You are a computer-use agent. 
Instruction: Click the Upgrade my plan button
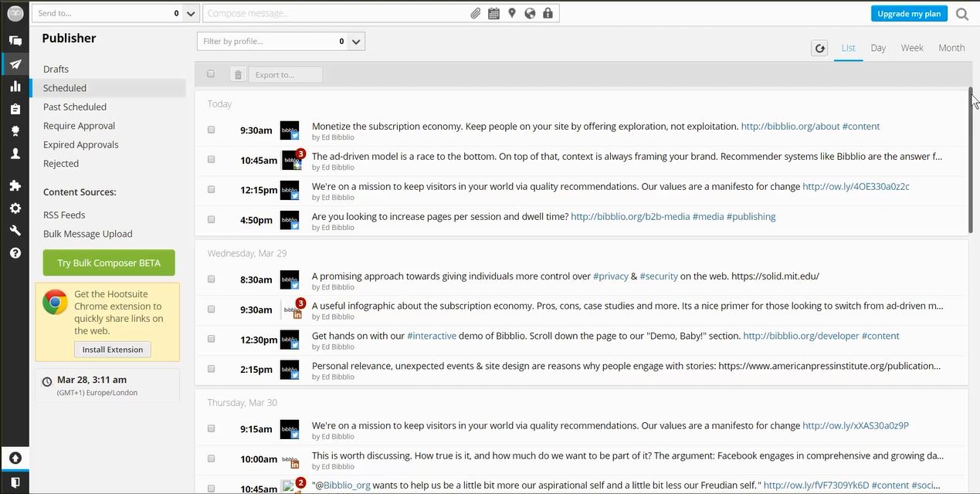pyautogui.click(x=909, y=14)
